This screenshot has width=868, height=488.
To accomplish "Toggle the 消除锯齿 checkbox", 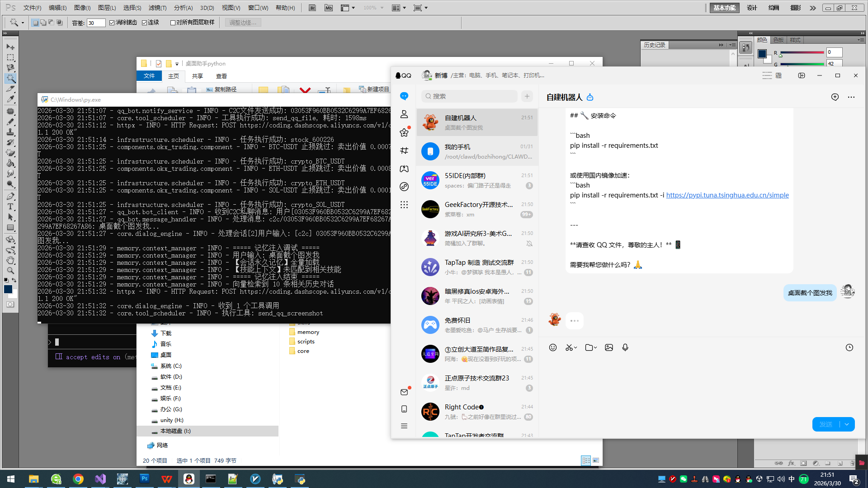I will (112, 23).
